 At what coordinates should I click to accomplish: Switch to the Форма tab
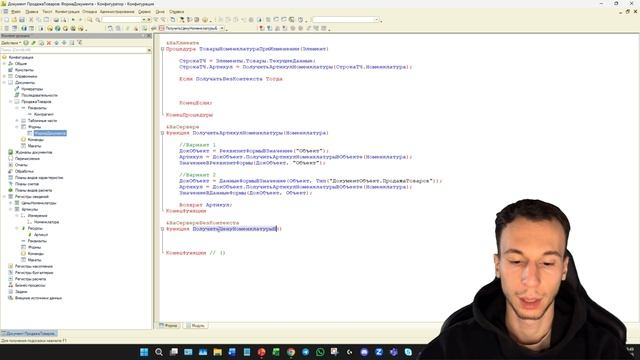click(x=169, y=326)
